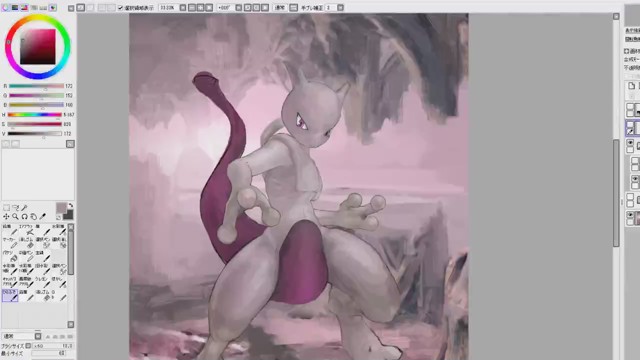Image resolution: width=640 pixels, height=360 pixels.
Task: Click the undo button in top toolbar
Action: tap(81, 8)
